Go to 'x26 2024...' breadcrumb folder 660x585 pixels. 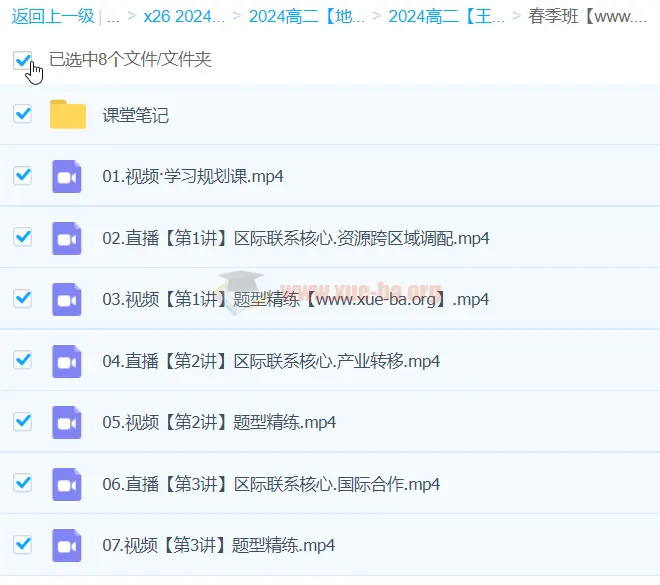184,16
